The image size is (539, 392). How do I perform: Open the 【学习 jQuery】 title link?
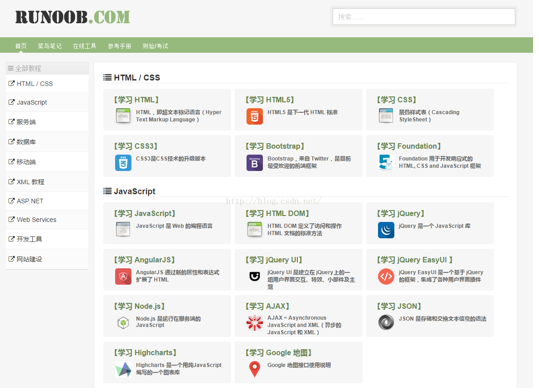[405, 216]
